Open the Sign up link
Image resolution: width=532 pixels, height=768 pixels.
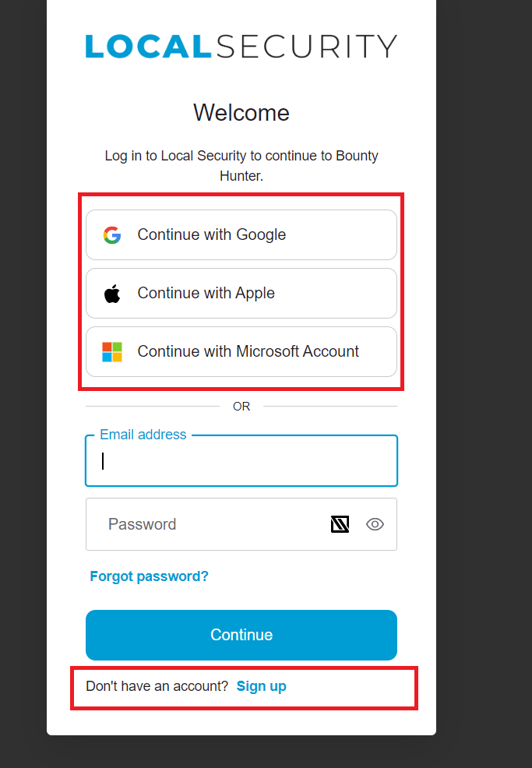click(262, 686)
